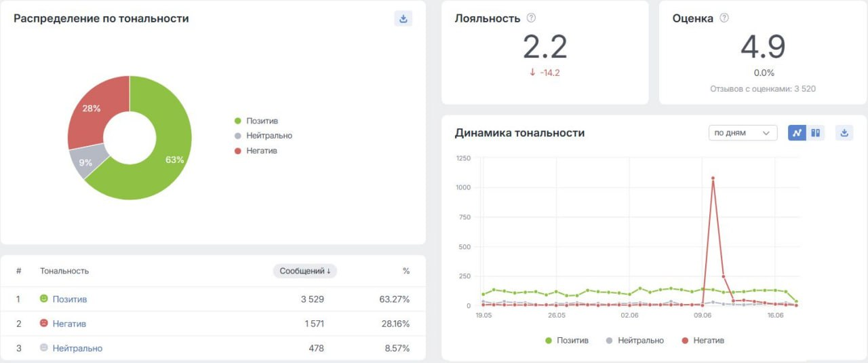The image size is (868, 363).
Task: Sort table by Сообщений column
Action: (305, 271)
